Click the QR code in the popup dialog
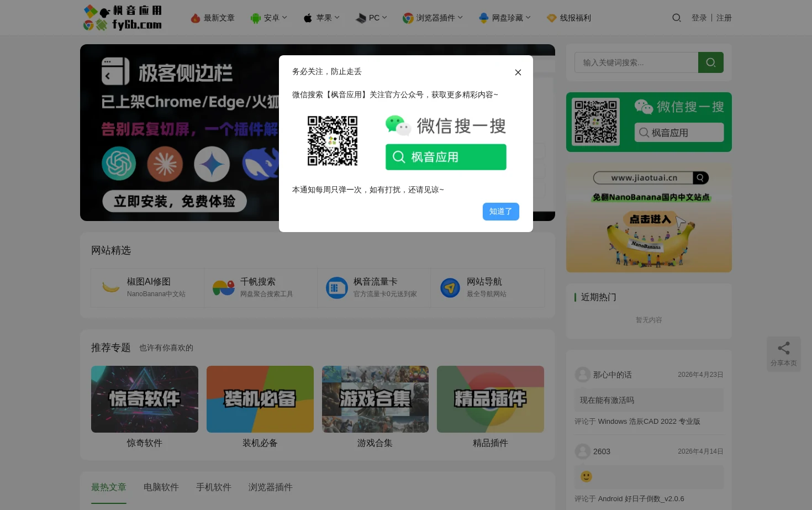Image resolution: width=812 pixels, height=510 pixels. point(333,141)
